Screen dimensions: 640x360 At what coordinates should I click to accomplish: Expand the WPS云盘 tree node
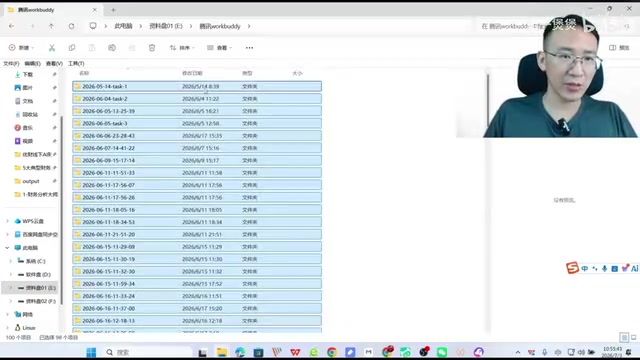tap(7, 221)
